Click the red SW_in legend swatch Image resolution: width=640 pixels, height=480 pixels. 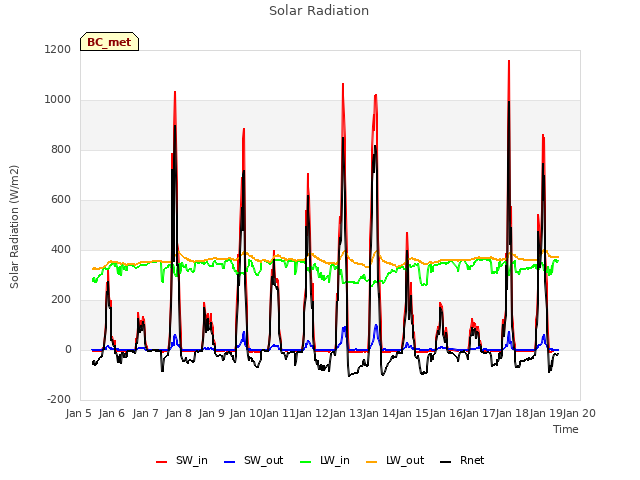click(162, 462)
